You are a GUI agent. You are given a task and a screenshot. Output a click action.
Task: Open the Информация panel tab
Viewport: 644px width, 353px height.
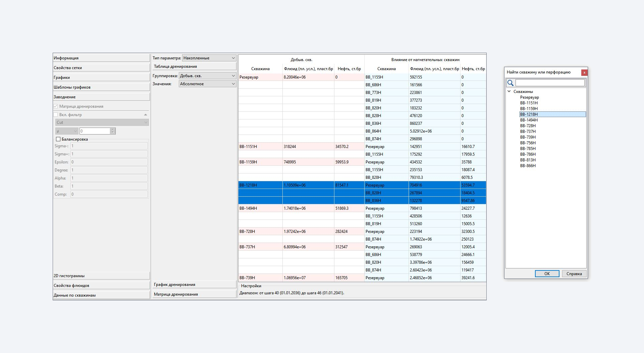point(101,58)
